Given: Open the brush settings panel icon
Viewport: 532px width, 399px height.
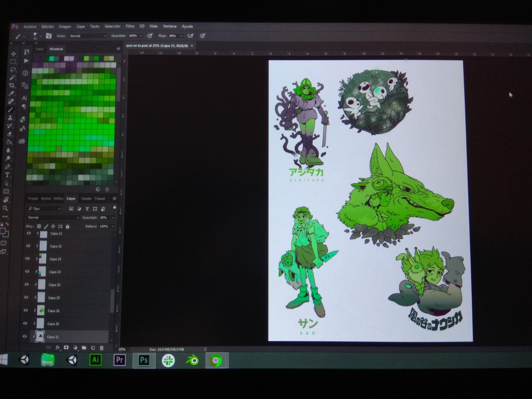Looking at the screenshot, I should coord(49,36).
